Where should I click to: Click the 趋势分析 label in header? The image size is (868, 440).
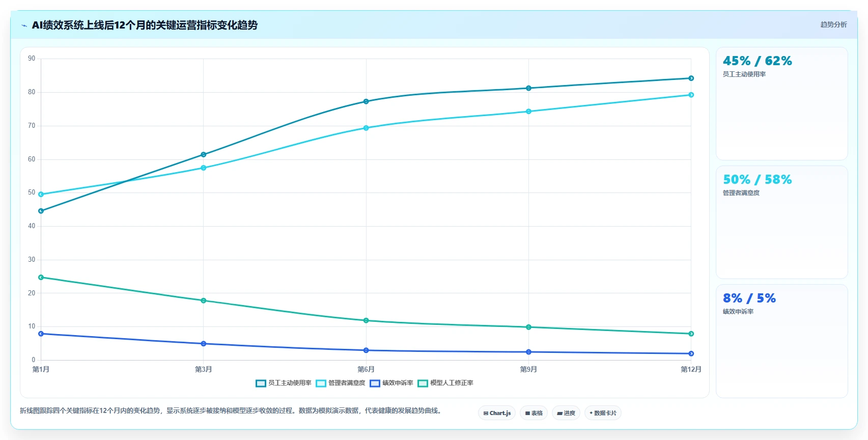point(833,24)
